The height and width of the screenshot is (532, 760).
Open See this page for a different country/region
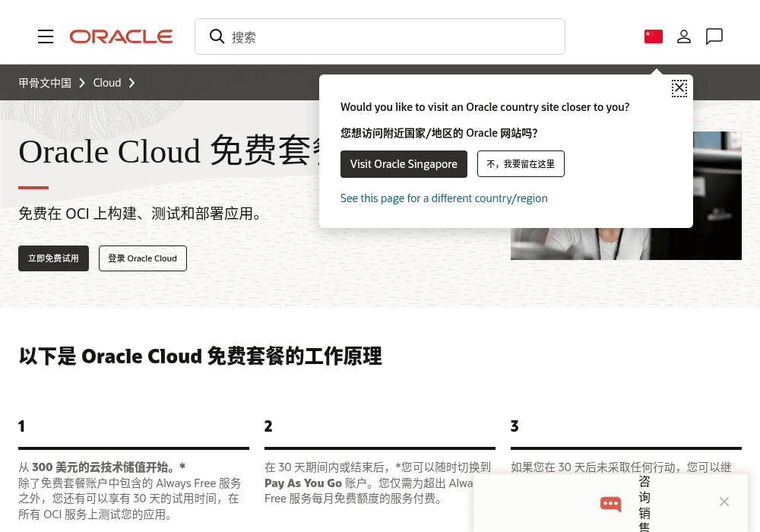tap(444, 198)
